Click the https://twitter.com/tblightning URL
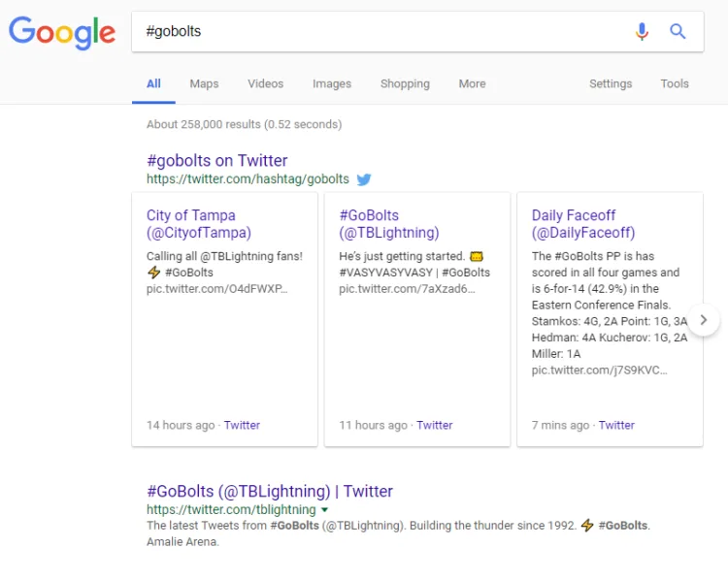The image size is (728, 580). [231, 510]
